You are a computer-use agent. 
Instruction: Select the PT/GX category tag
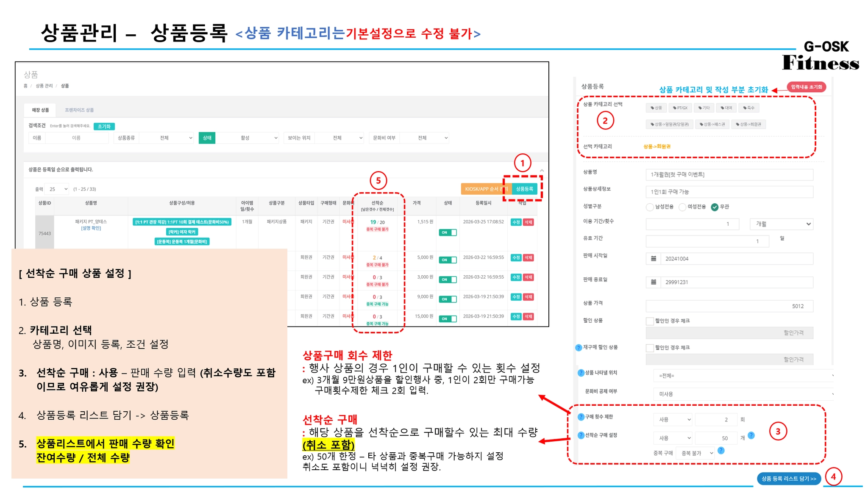pyautogui.click(x=680, y=108)
